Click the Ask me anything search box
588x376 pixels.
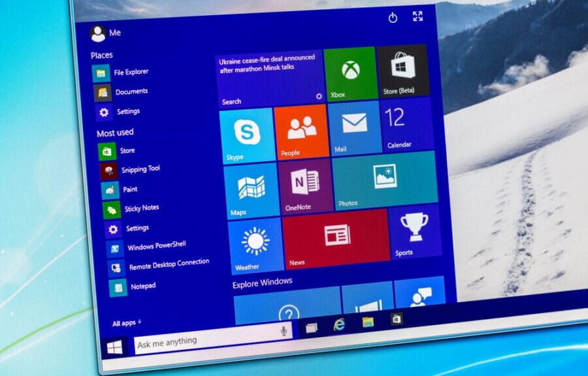(213, 338)
